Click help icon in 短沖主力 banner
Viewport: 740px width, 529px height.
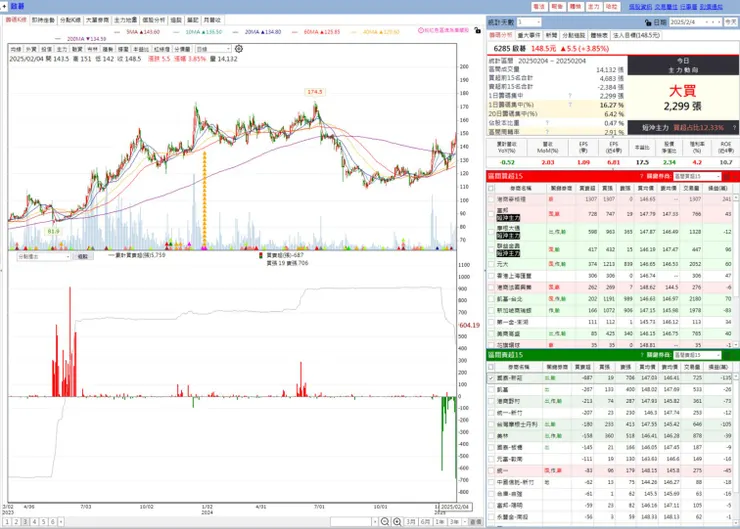(734, 127)
